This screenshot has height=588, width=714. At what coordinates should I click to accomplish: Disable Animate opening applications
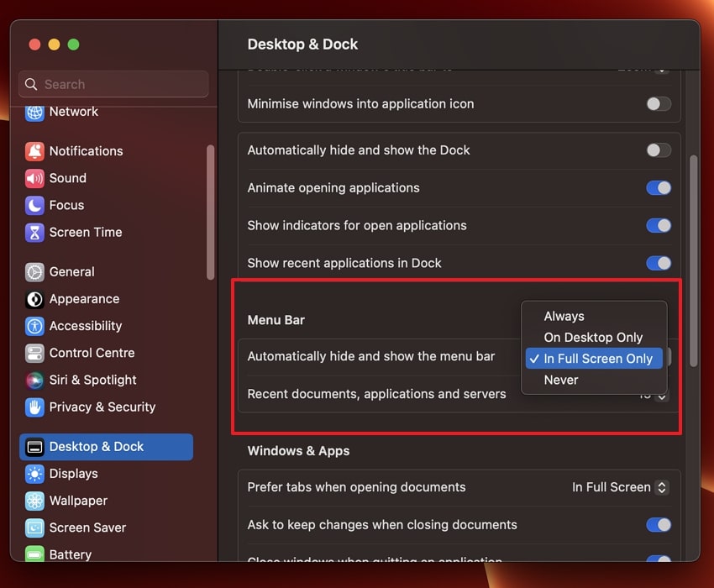click(x=658, y=188)
